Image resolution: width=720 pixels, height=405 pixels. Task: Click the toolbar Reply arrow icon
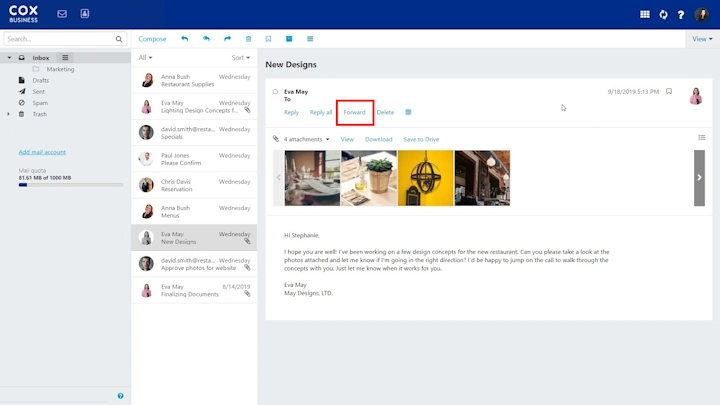185,39
